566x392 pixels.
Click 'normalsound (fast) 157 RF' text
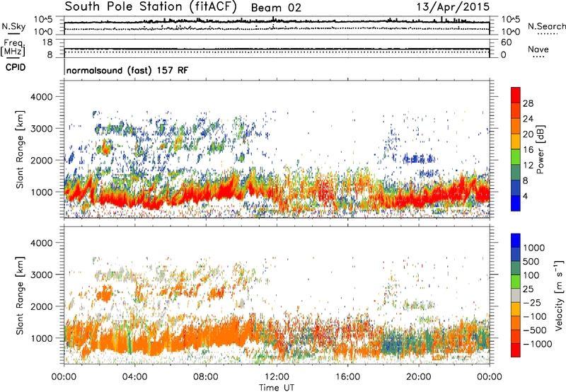pyautogui.click(x=127, y=70)
